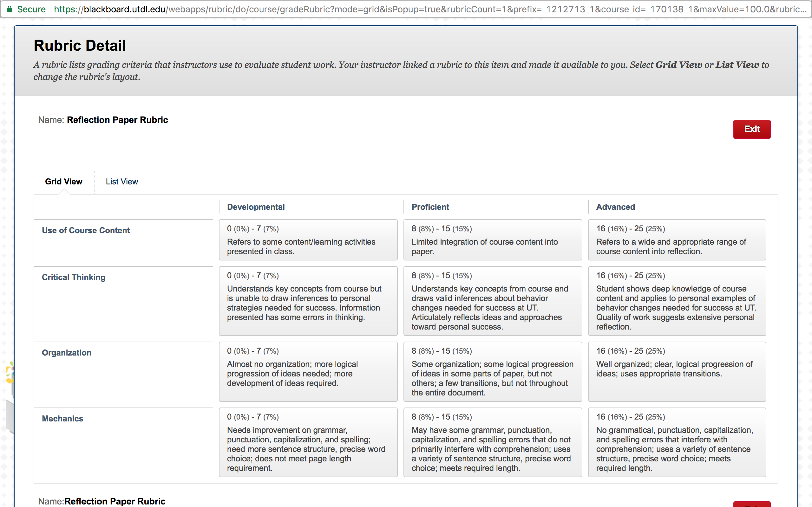The image size is (812, 507).
Task: Click the partially visible lower Exit button
Action: tap(752, 504)
